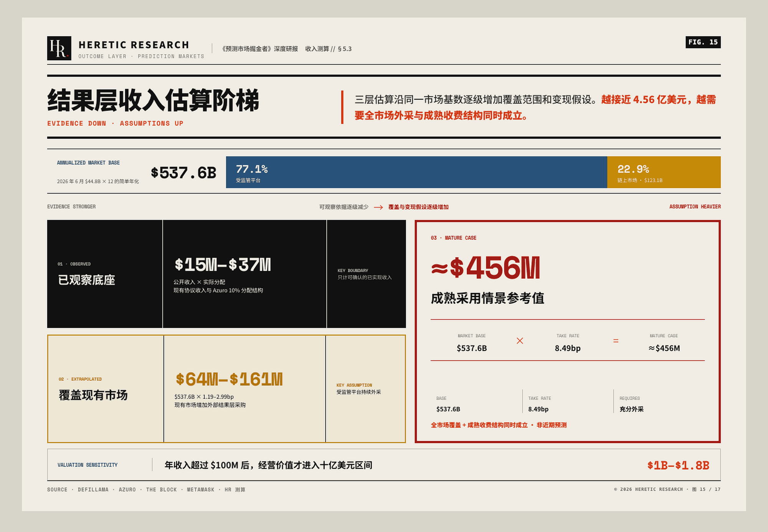Click the 覆盖现有市场 tier title
This screenshot has width=768, height=532.
pyautogui.click(x=93, y=395)
